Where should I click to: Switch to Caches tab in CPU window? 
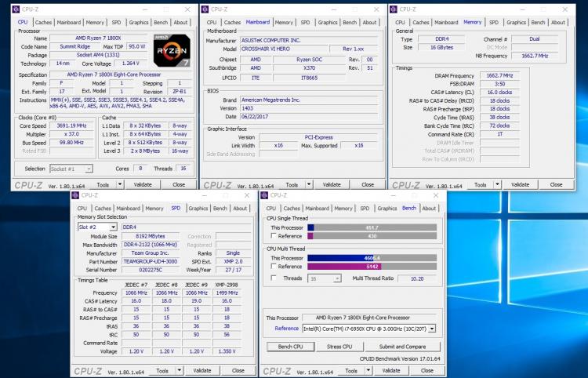[43, 22]
